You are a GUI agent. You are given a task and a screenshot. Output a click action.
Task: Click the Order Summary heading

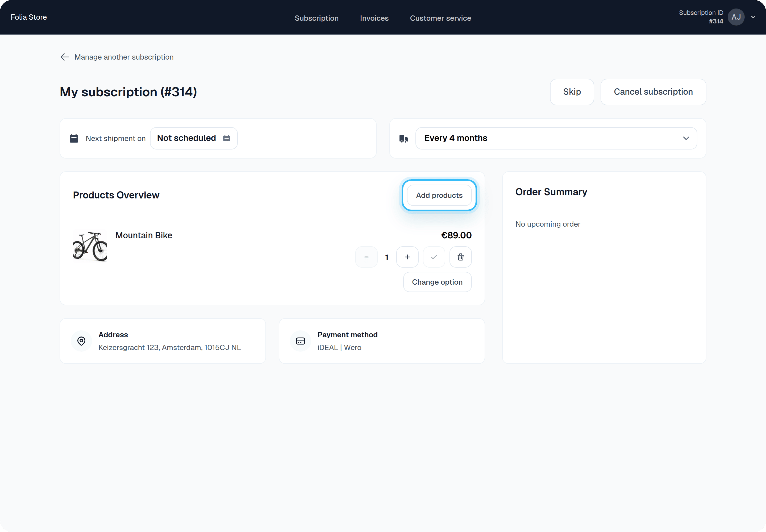tap(551, 192)
